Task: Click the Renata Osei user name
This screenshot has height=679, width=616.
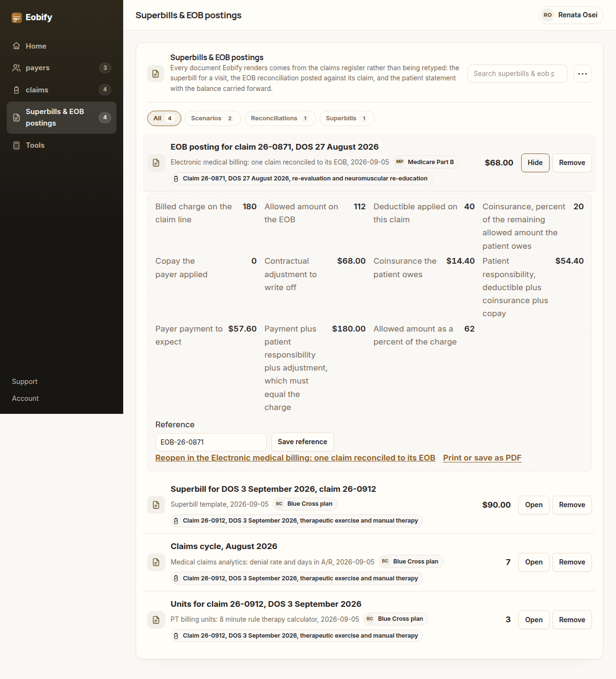Action: tap(578, 15)
